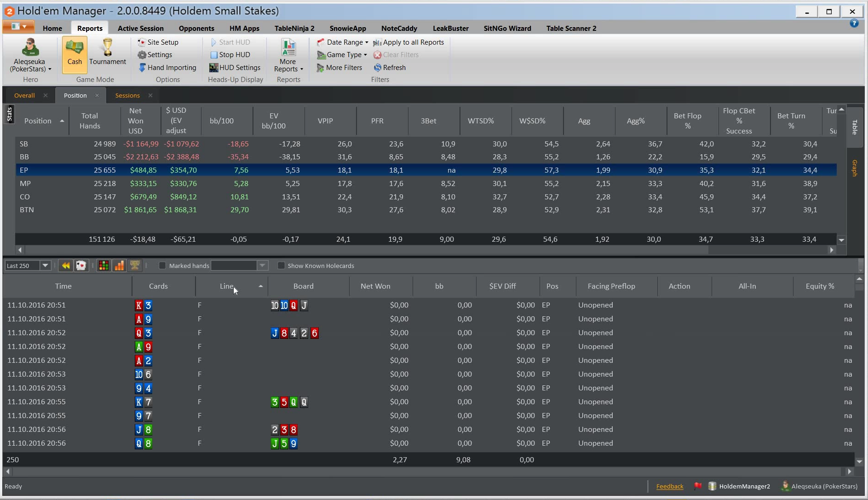The image size is (868, 500).
Task: Select the Cash game mode
Action: click(75, 54)
